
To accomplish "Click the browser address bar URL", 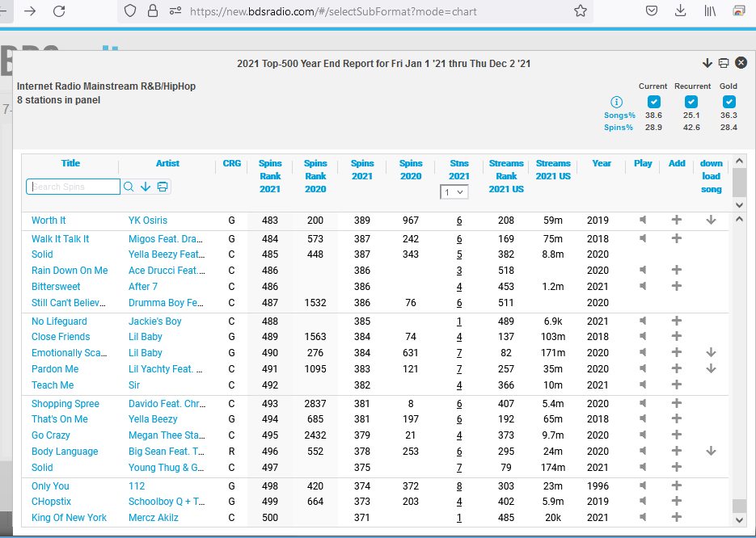I will pyautogui.click(x=333, y=11).
